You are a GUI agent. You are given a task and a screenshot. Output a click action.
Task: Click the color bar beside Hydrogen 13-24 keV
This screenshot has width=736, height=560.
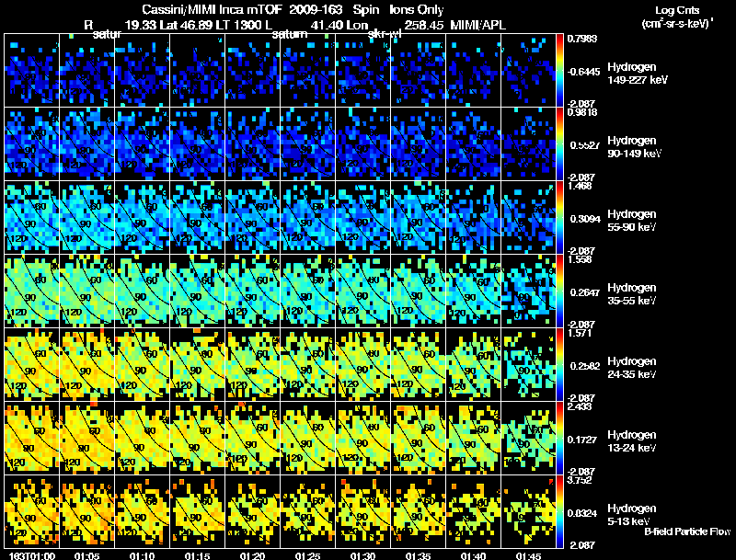click(x=559, y=439)
